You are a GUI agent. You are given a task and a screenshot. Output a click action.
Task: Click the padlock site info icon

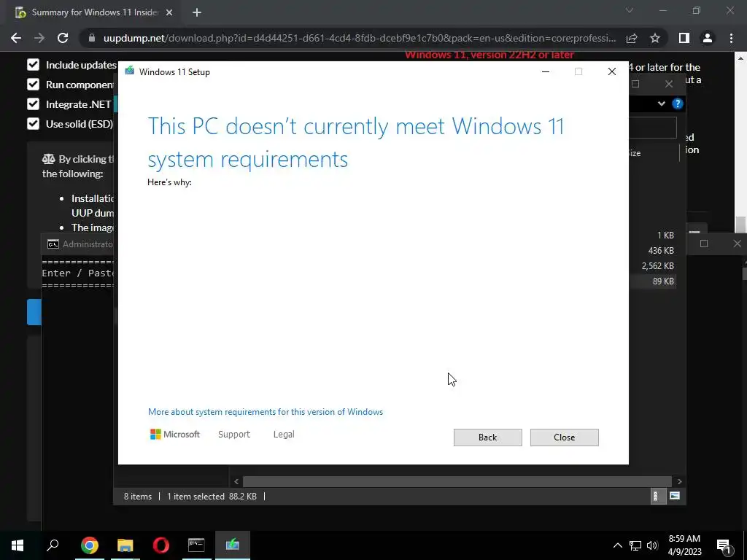coord(92,38)
